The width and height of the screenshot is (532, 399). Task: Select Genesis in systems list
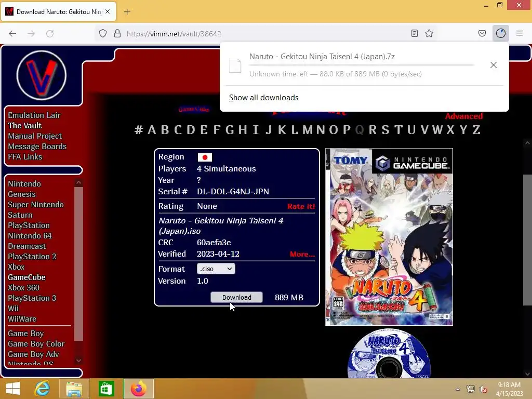click(22, 194)
